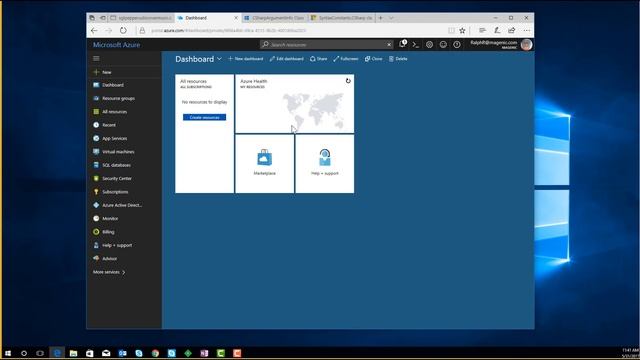Open the tab preview dropdown chevron
640x360 pixels.
pyautogui.click(x=391, y=18)
